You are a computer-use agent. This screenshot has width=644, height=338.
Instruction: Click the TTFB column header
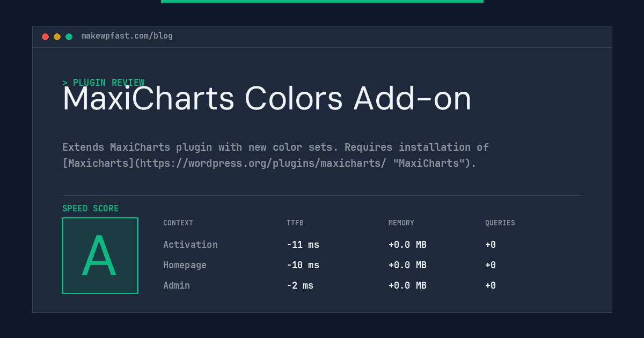coord(295,223)
